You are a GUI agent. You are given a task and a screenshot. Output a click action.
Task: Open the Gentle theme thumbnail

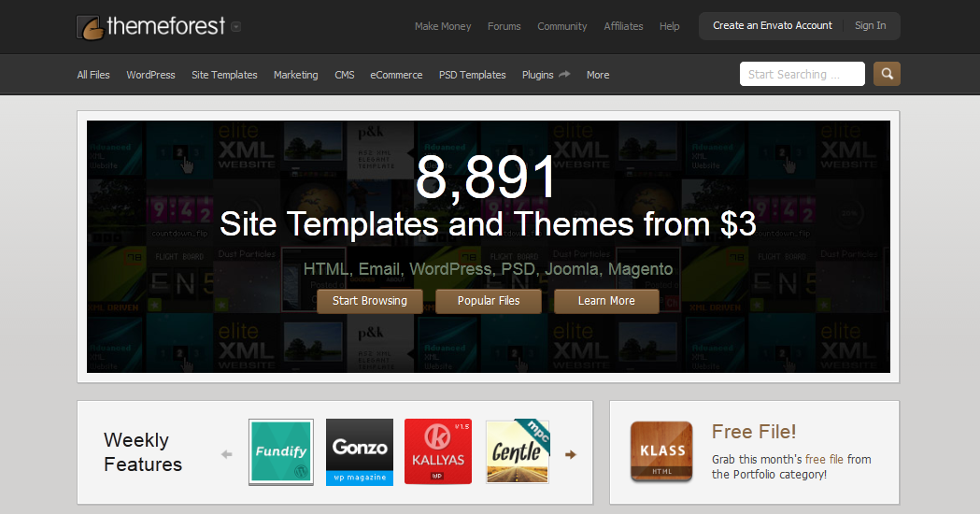[x=518, y=451]
